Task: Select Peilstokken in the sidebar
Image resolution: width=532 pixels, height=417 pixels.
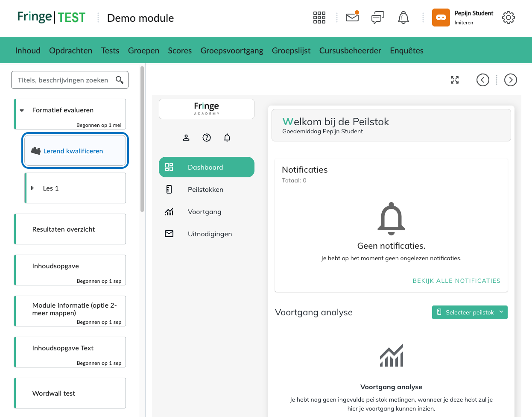Action: click(205, 190)
